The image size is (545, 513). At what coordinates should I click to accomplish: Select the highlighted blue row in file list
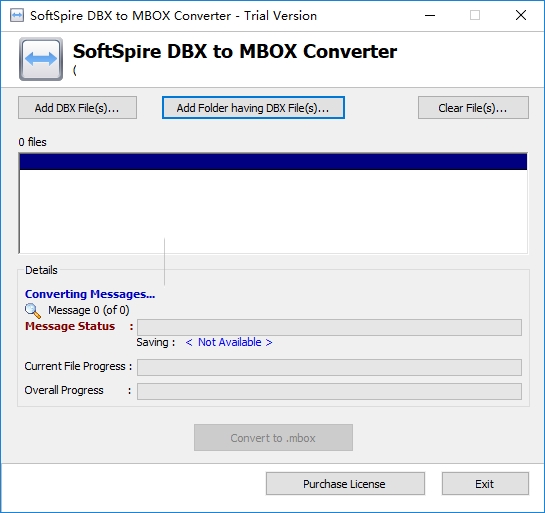[x=273, y=162]
